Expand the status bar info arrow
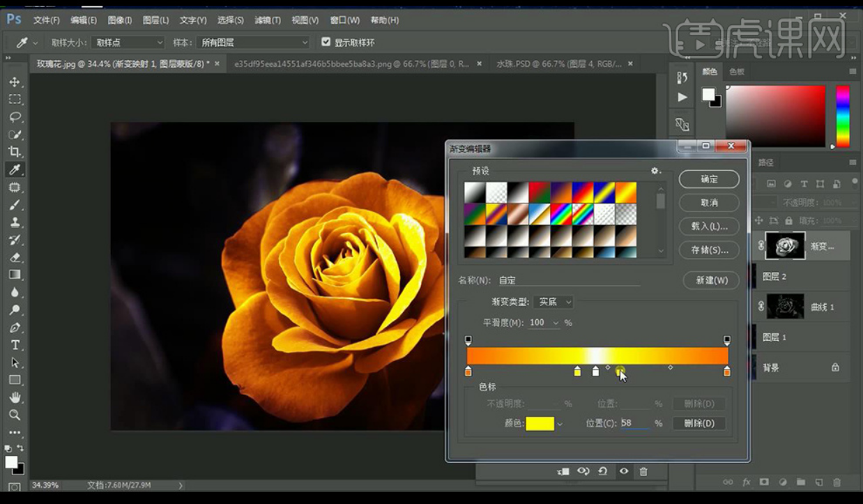The width and height of the screenshot is (863, 504). point(181,485)
